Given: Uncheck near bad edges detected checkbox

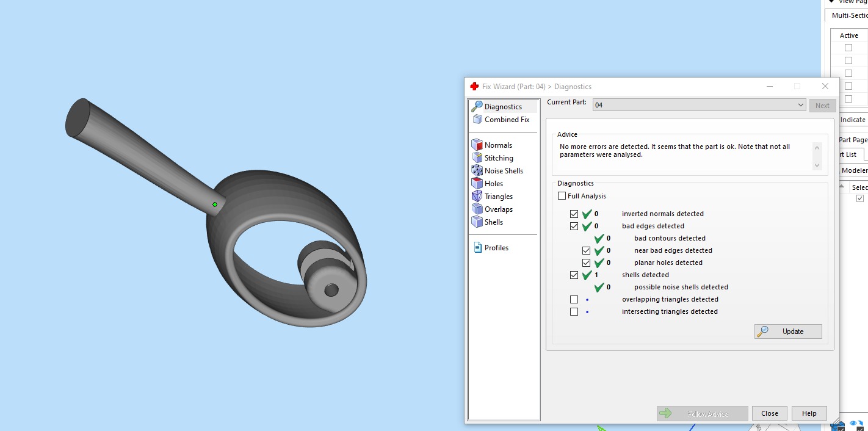Looking at the screenshot, I should tap(586, 251).
